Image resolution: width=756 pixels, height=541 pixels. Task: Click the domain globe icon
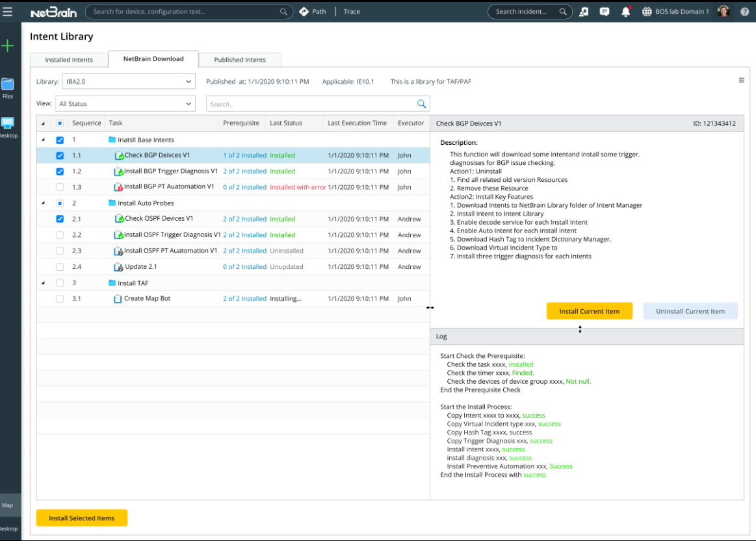(647, 12)
